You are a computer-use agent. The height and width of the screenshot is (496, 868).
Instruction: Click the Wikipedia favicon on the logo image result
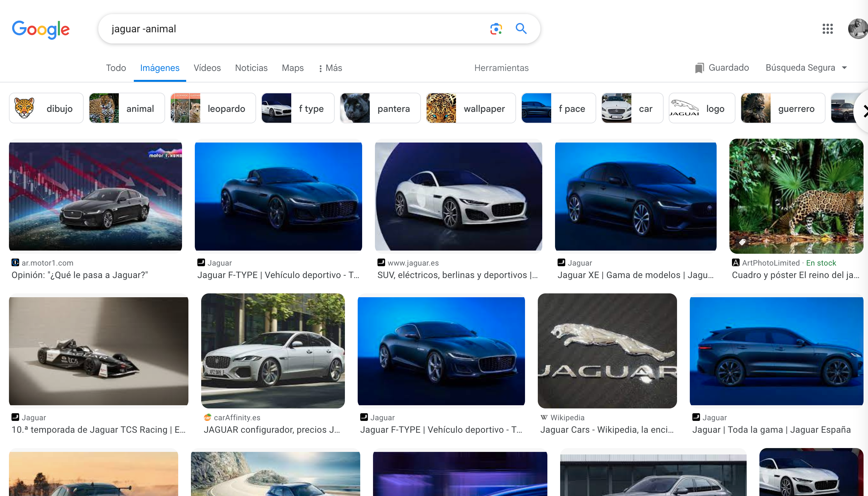[544, 417]
